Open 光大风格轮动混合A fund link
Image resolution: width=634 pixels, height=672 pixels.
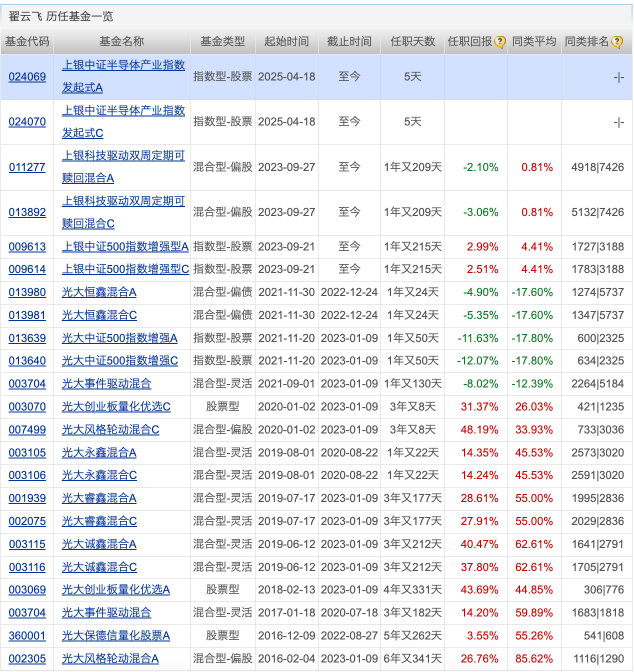click(x=110, y=658)
